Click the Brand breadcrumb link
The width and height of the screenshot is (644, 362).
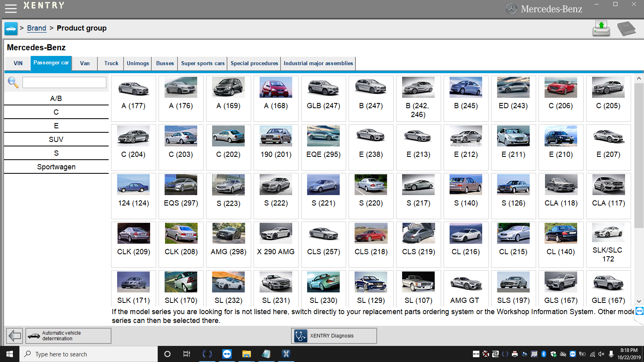coord(37,28)
